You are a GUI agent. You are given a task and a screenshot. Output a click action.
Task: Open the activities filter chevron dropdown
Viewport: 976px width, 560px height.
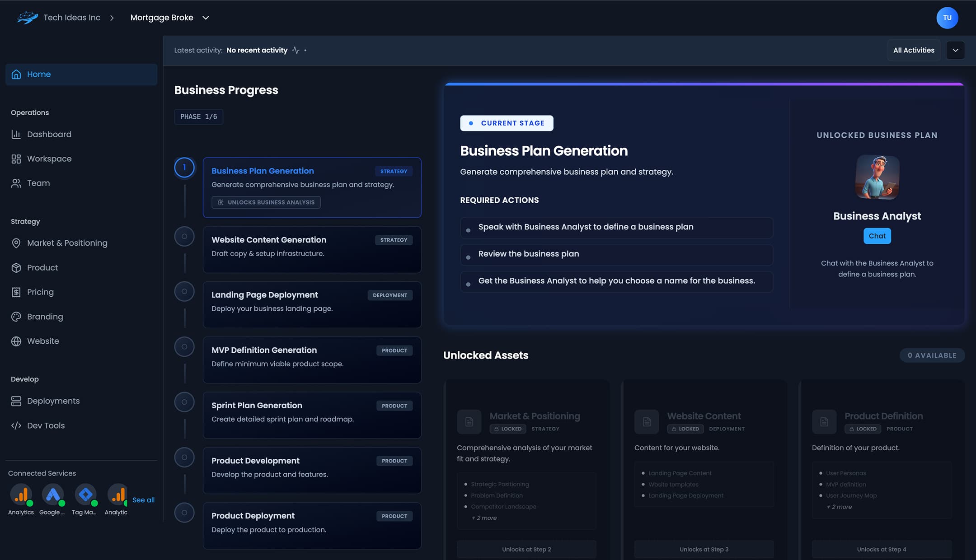[x=955, y=50]
